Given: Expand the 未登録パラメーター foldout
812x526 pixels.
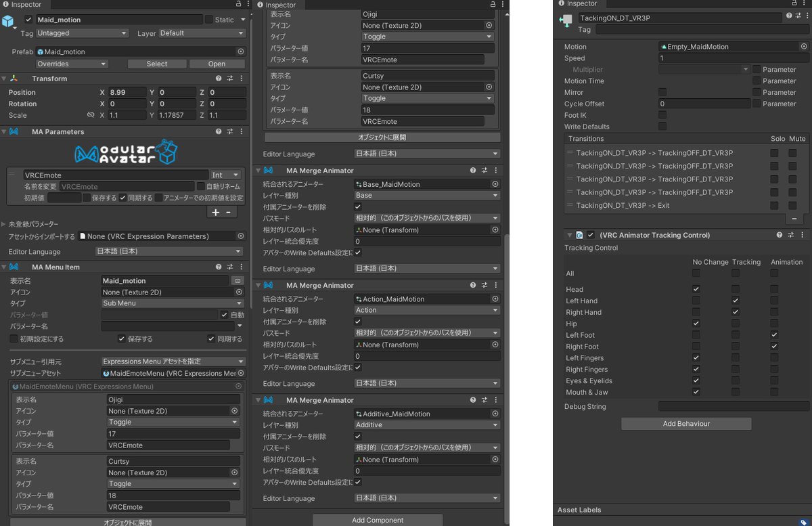Looking at the screenshot, I should tap(3, 224).
